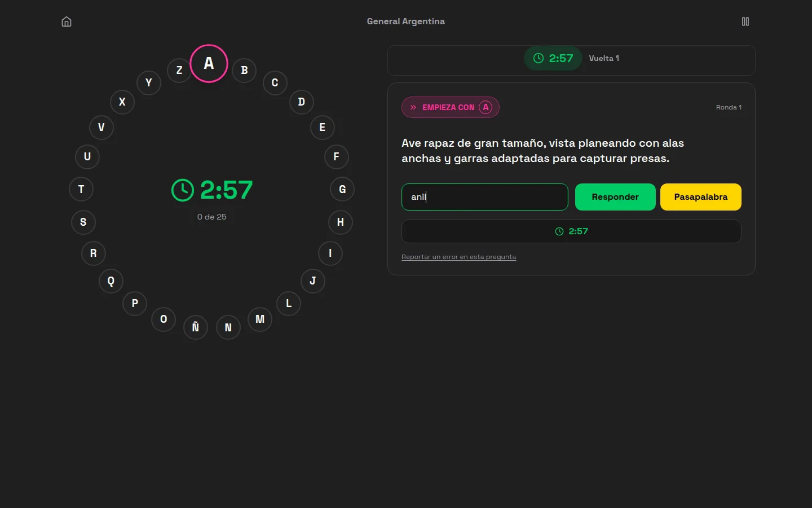
Task: Click the top timer pill beside Vuelta 1
Action: [x=553, y=58]
